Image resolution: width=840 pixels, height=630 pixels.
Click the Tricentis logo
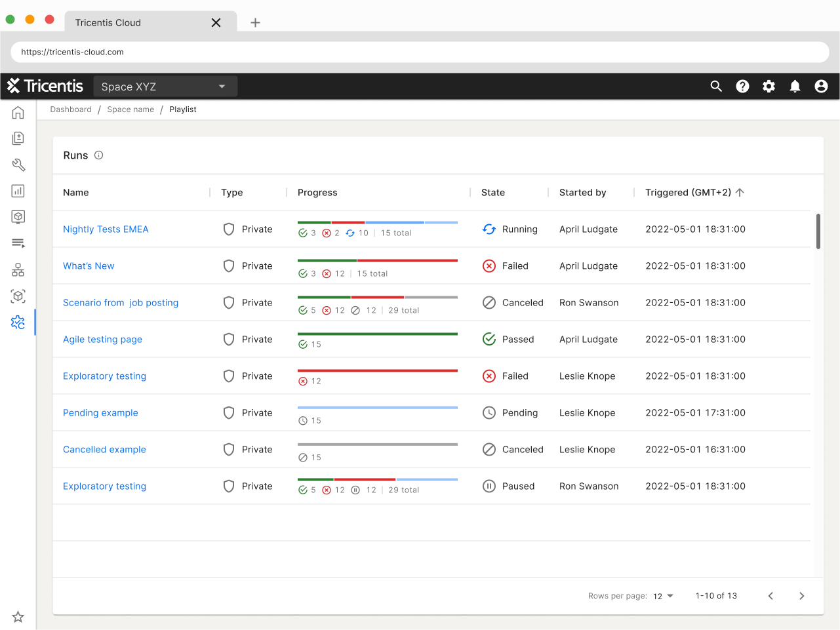tap(45, 86)
